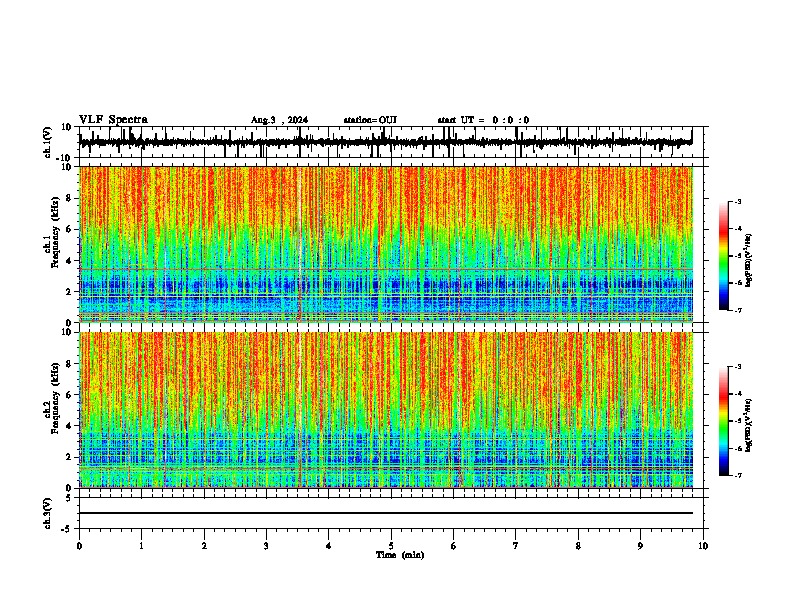Click time axis tick label "0"

click(x=79, y=546)
